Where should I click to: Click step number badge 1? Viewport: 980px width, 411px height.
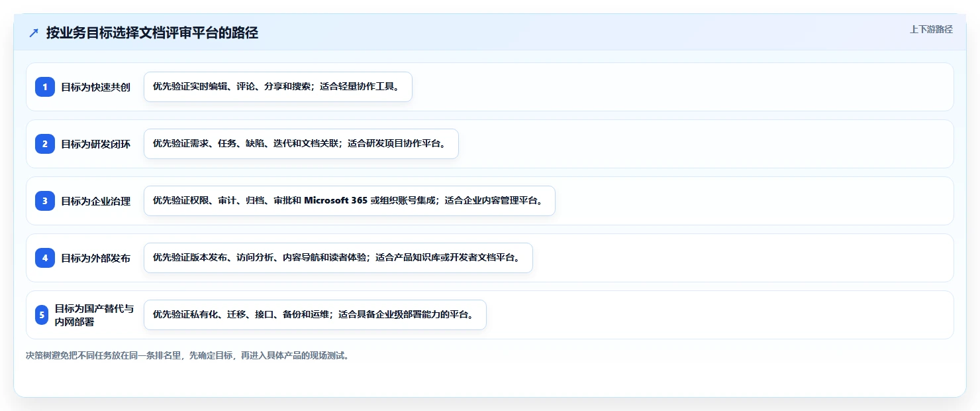coord(45,87)
